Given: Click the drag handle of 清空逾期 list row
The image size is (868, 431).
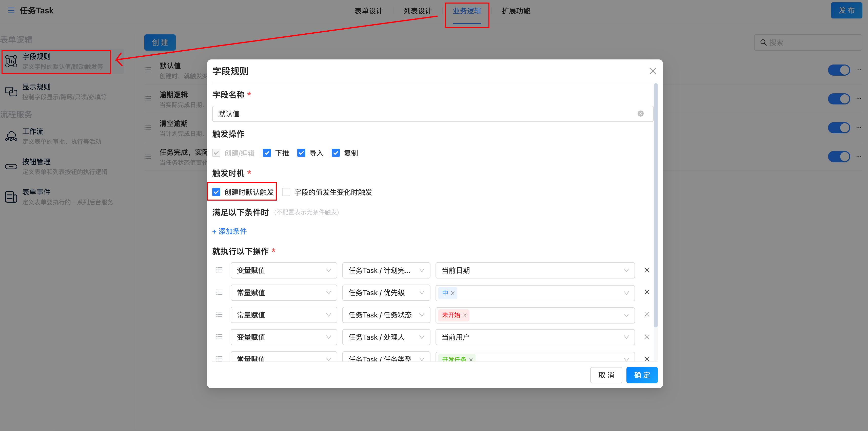Looking at the screenshot, I should click(148, 128).
